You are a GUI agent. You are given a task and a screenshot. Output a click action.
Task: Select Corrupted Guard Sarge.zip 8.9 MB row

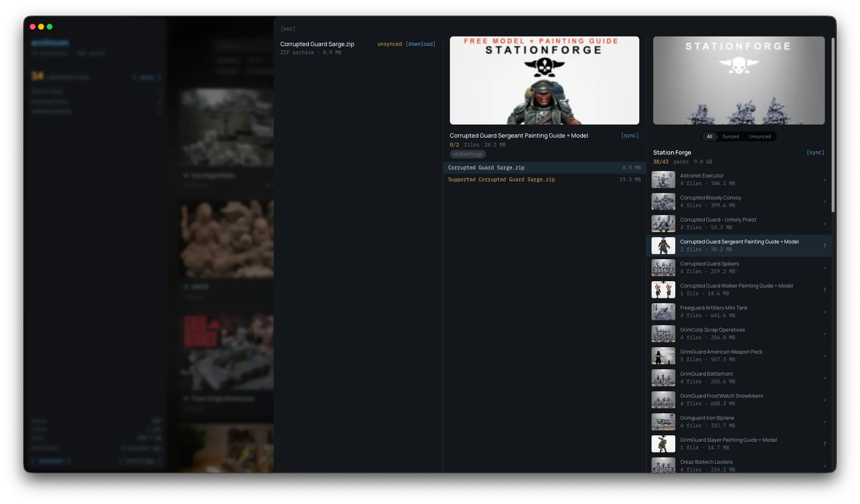click(x=544, y=168)
